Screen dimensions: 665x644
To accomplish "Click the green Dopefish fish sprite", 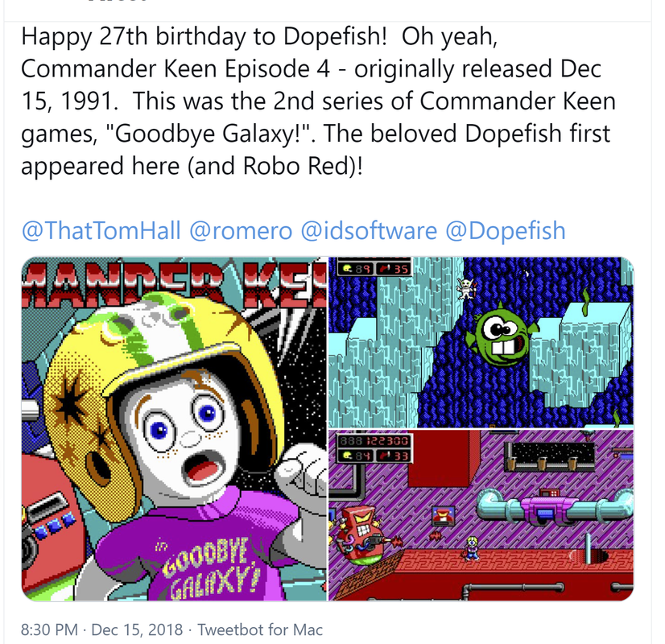I will tap(502, 334).
